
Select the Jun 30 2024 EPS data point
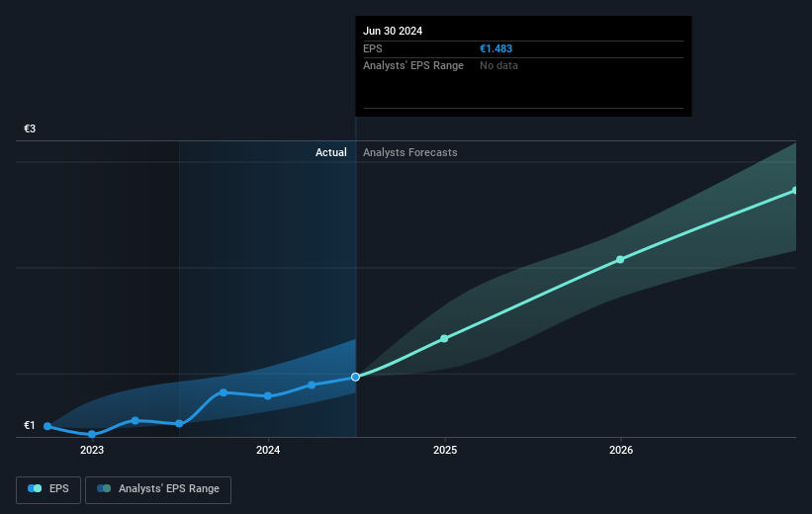355,377
